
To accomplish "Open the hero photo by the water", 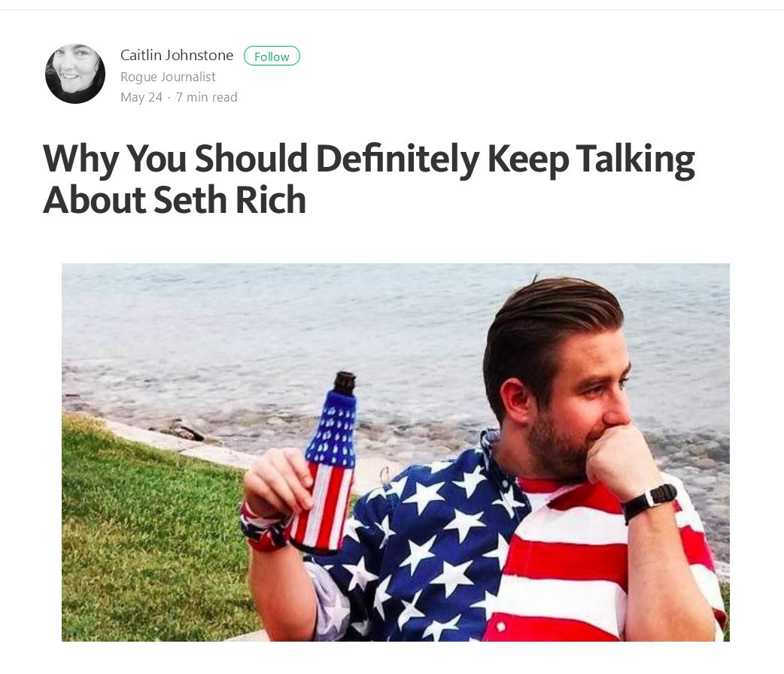I will pyautogui.click(x=396, y=452).
